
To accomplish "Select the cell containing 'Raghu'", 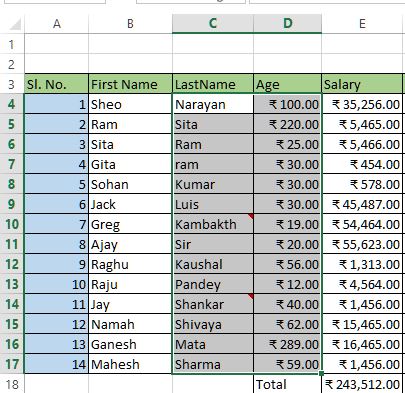I will point(131,264).
